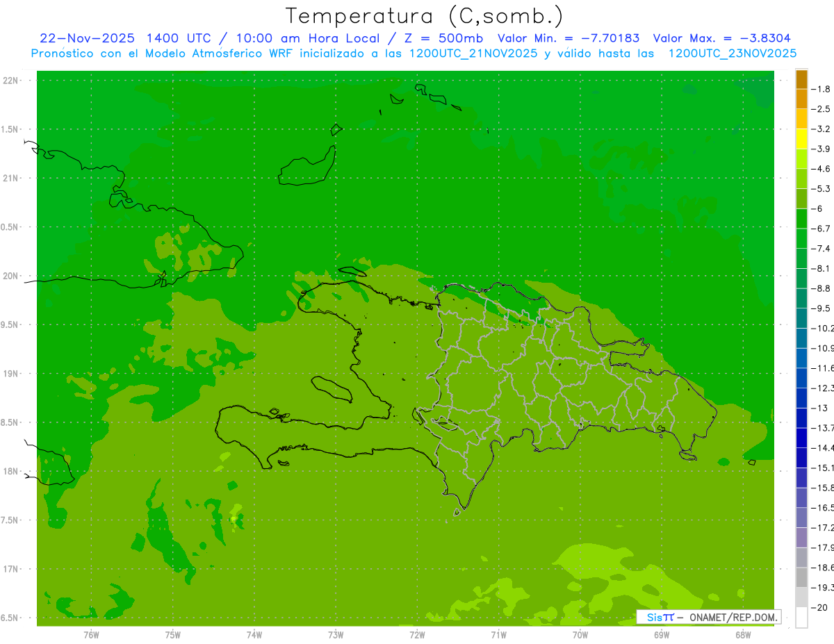
Task: Click the '7.5N' latitude label
Action: [9, 520]
